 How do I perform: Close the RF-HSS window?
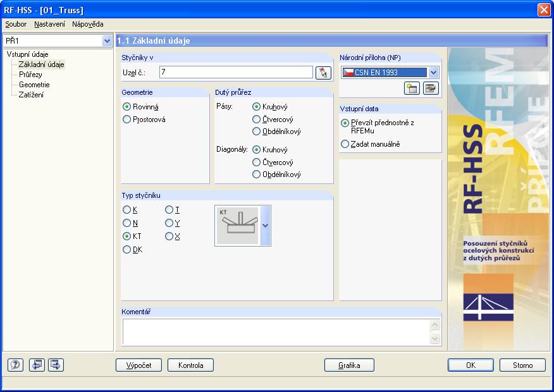pos(544,10)
